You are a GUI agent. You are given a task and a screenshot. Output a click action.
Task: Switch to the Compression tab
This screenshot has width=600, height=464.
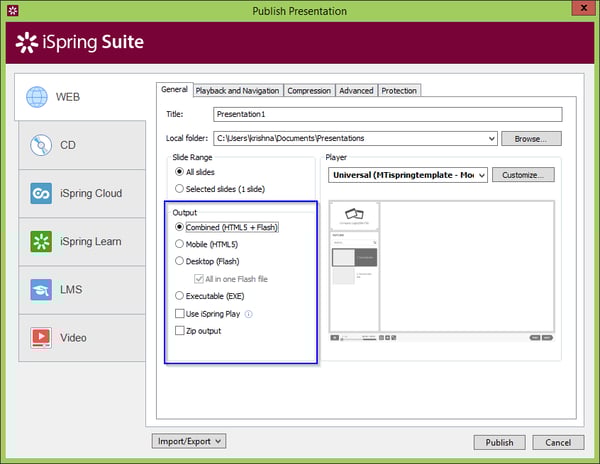point(309,91)
